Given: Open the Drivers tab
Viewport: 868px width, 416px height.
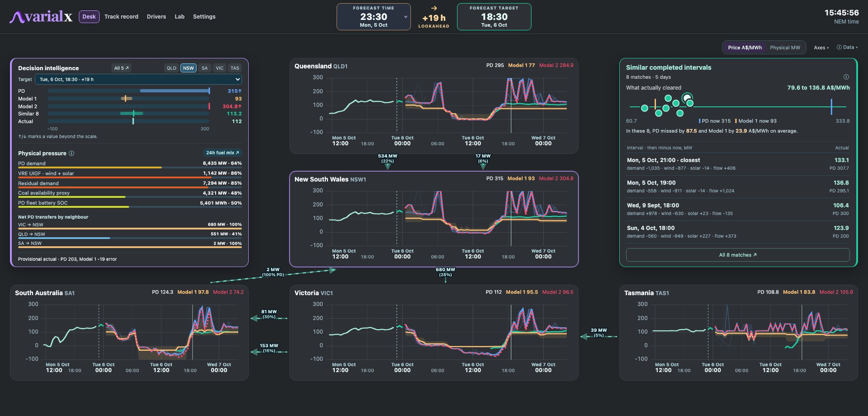Looking at the screenshot, I should 156,17.
